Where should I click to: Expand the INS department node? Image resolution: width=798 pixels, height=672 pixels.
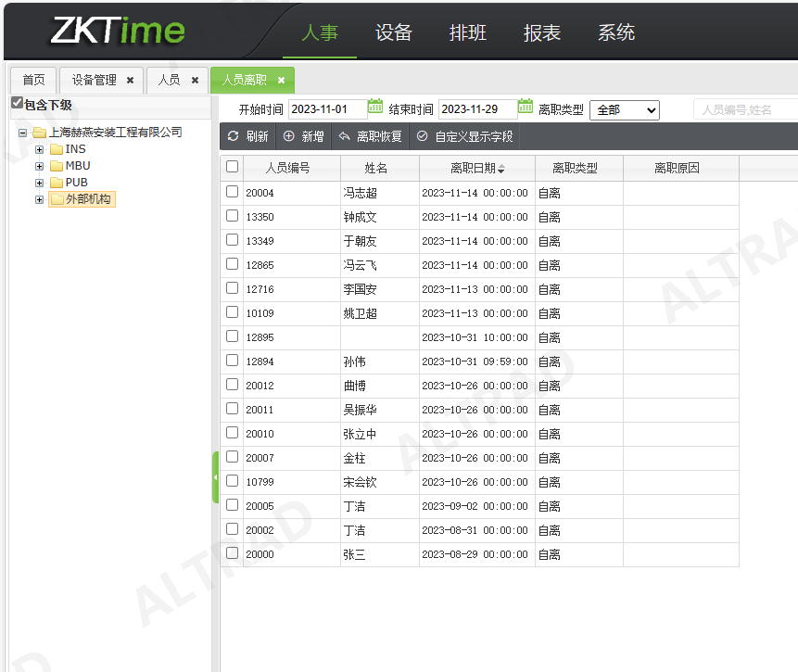39,149
